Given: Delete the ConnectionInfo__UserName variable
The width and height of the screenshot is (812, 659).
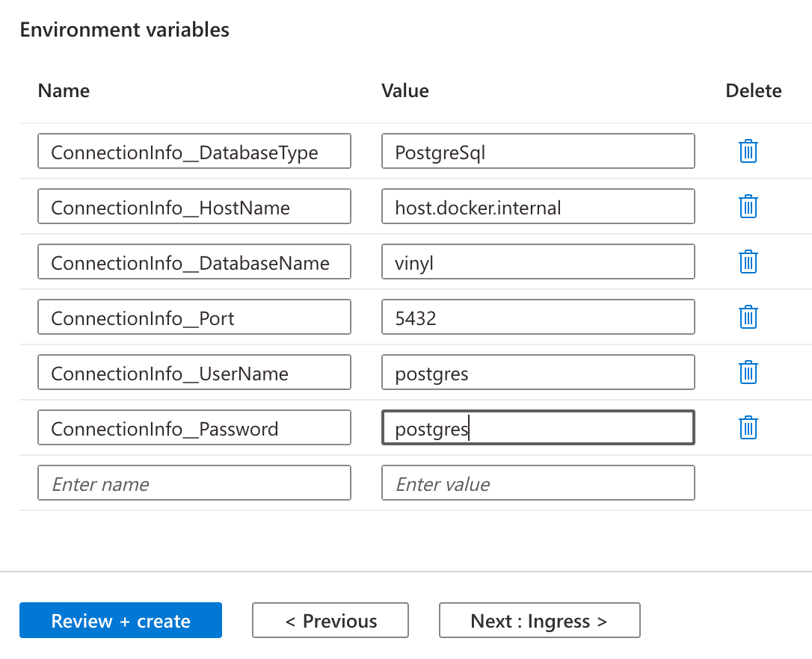Looking at the screenshot, I should (748, 372).
